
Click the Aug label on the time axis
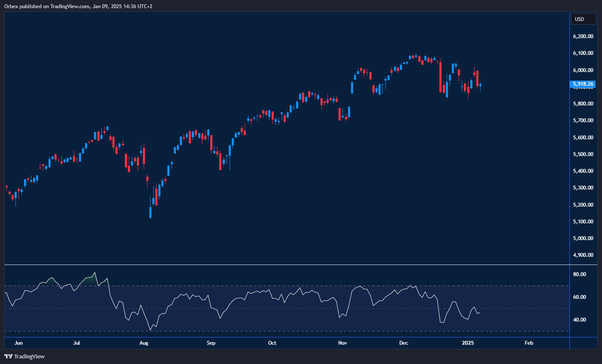144,343
